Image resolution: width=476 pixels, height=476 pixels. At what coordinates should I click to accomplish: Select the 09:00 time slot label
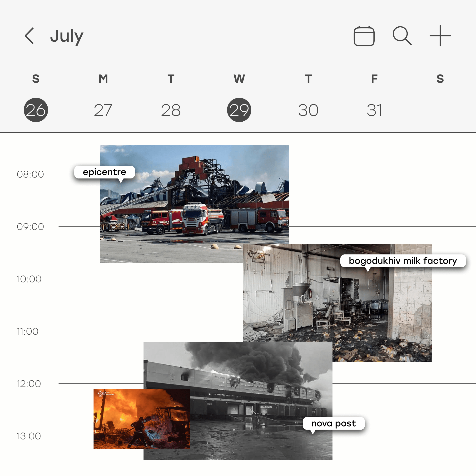tap(30, 227)
